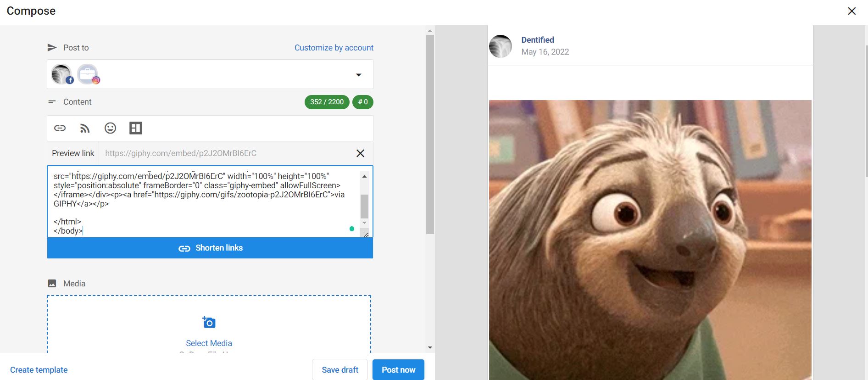Click the Media image icon

click(52, 284)
